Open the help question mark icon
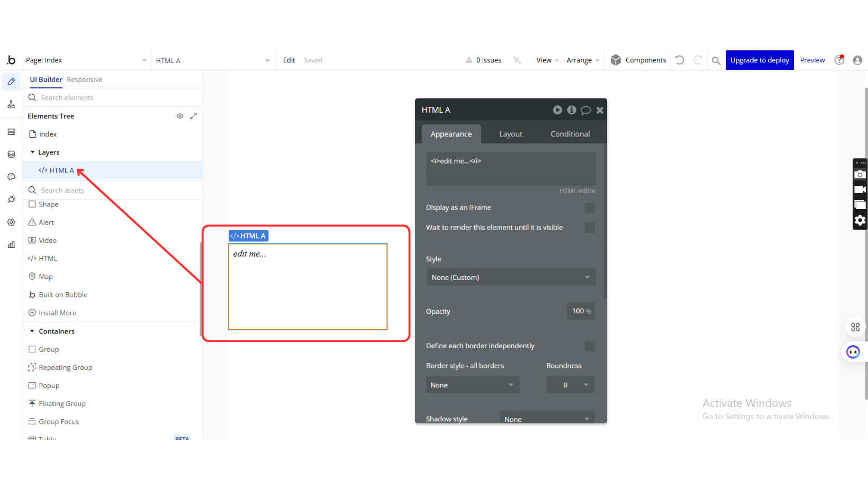The image size is (868, 489). 839,60
